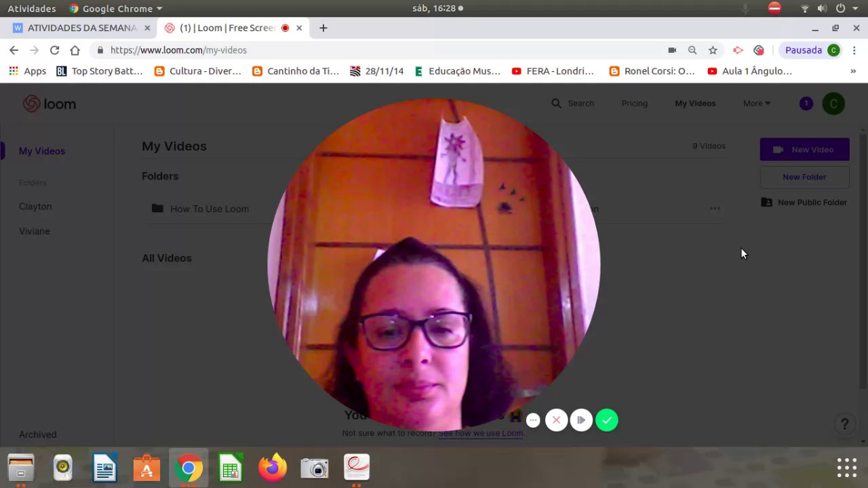This screenshot has height=488, width=868.
Task: Select My Videos in the sidebar
Action: (x=42, y=151)
